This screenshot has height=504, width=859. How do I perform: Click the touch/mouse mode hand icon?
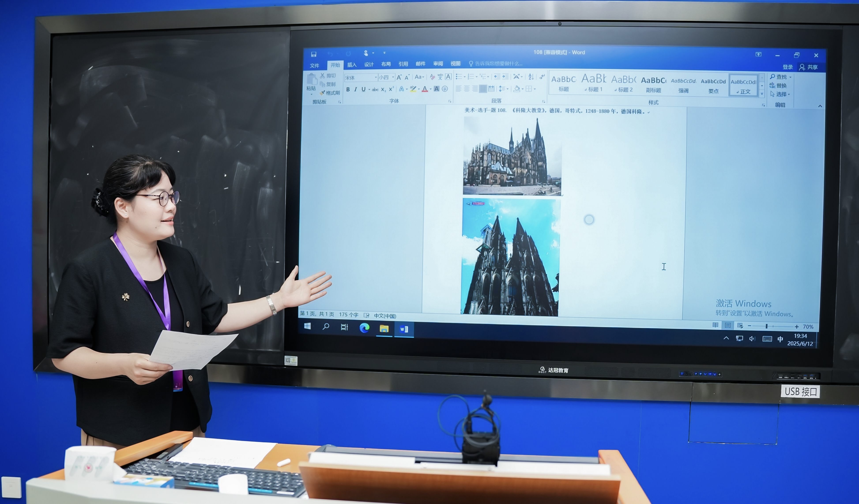coord(366,53)
